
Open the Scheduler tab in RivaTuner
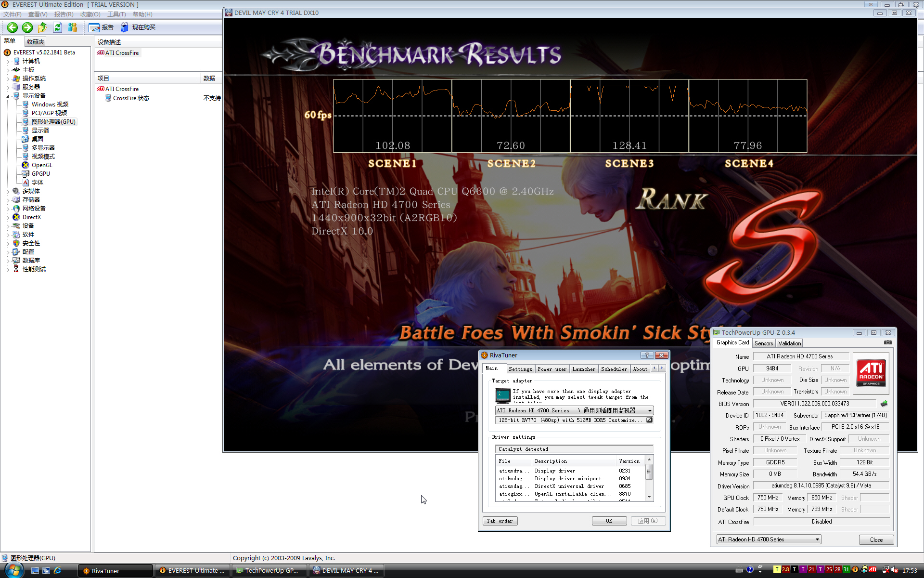(614, 369)
